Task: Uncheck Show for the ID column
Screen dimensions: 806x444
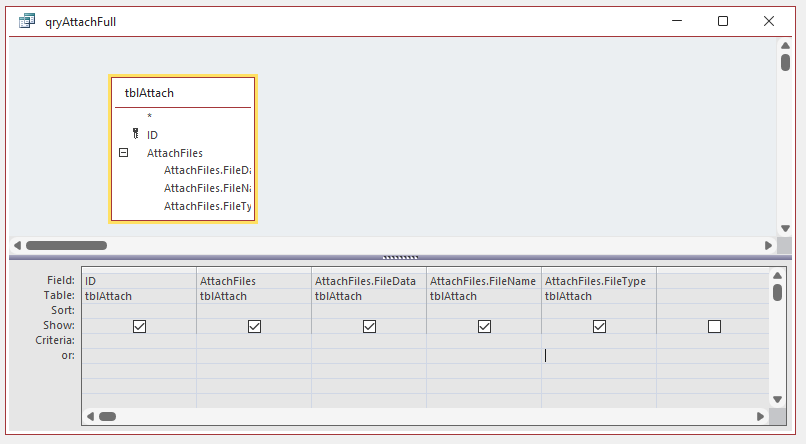Action: 139,326
